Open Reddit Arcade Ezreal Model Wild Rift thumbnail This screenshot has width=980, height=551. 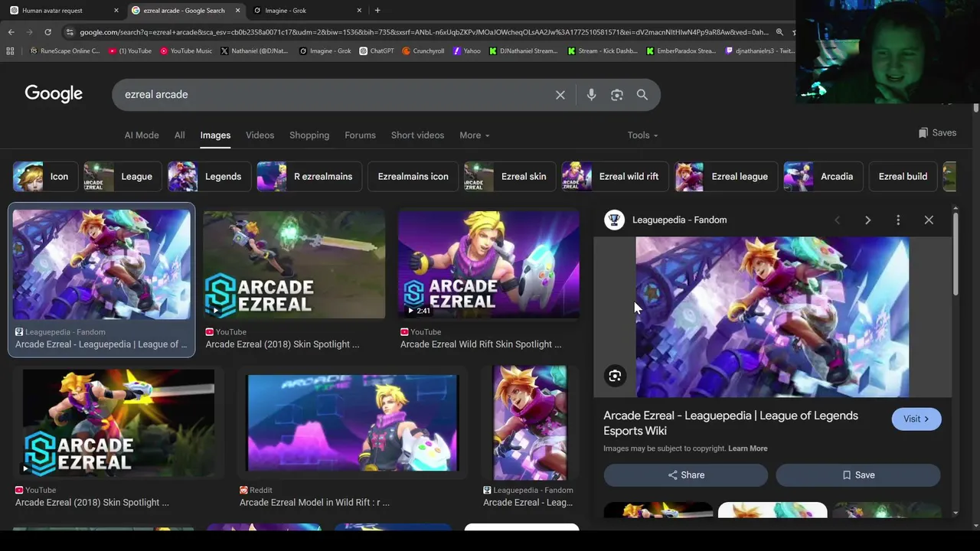click(x=353, y=422)
